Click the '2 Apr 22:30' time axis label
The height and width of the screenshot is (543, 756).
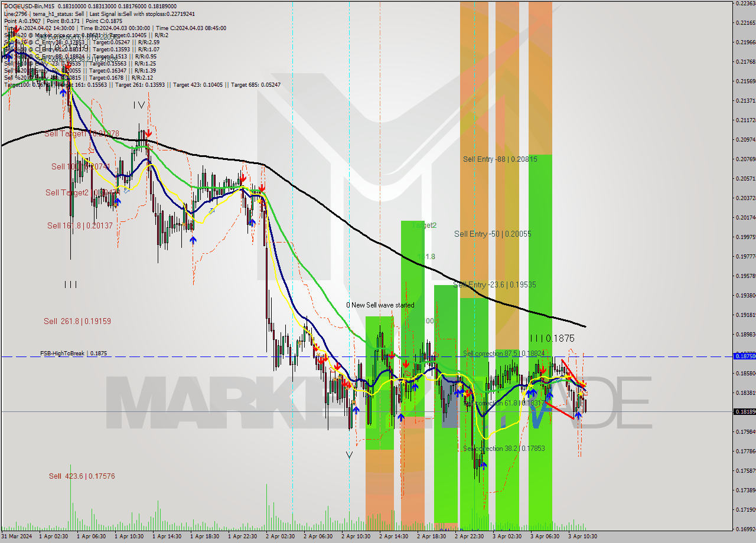469,537
